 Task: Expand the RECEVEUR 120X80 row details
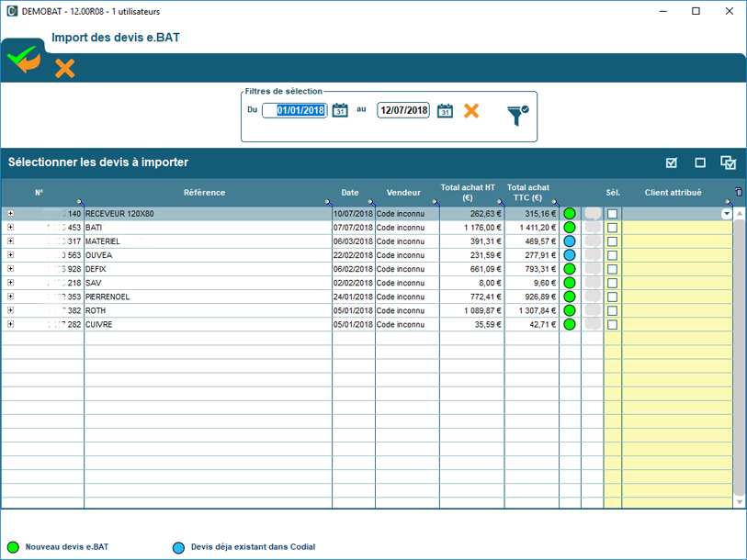10,214
